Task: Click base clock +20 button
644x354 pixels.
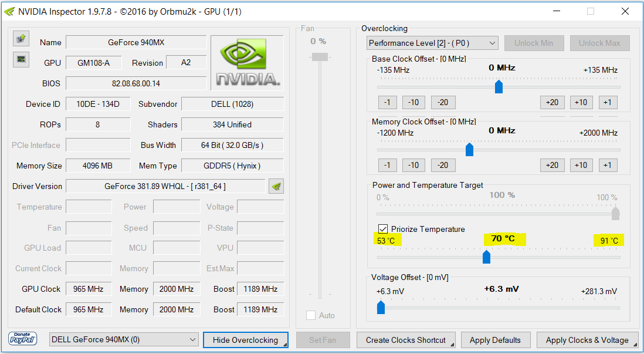Action: pyautogui.click(x=552, y=102)
